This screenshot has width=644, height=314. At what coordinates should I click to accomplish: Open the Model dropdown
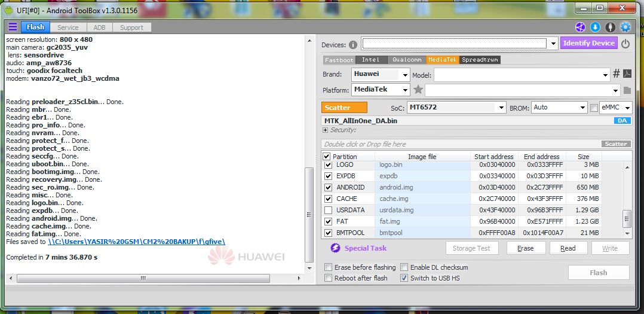pyautogui.click(x=605, y=75)
